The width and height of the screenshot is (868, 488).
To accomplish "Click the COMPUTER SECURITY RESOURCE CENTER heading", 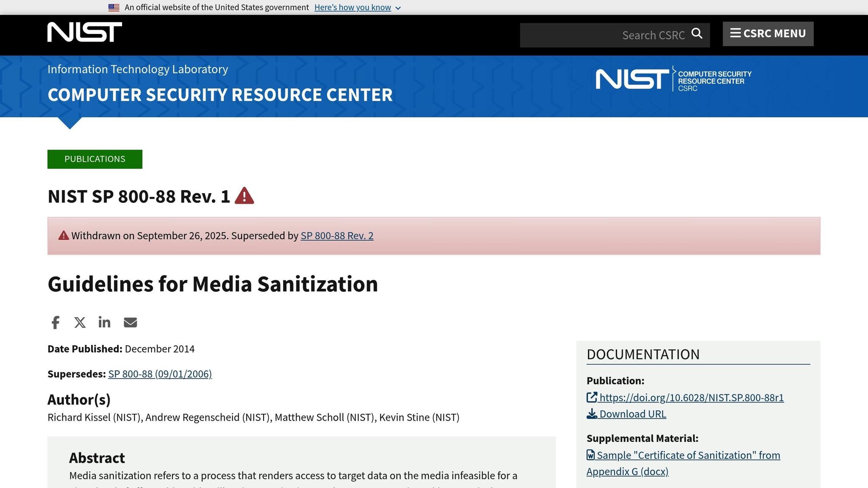I will point(220,95).
